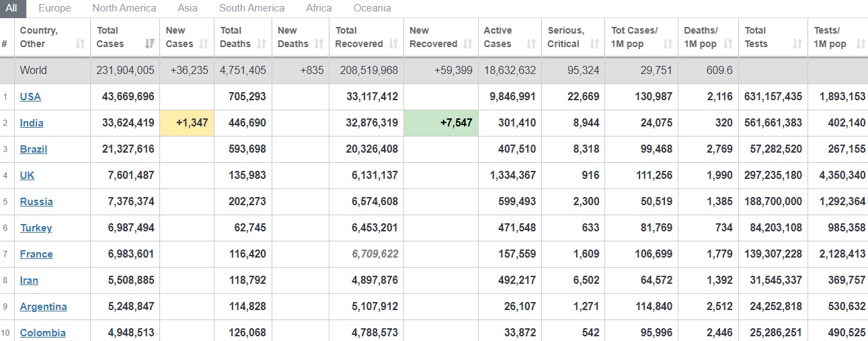Switch to the Europe tab
868x341 pixels.
54,8
